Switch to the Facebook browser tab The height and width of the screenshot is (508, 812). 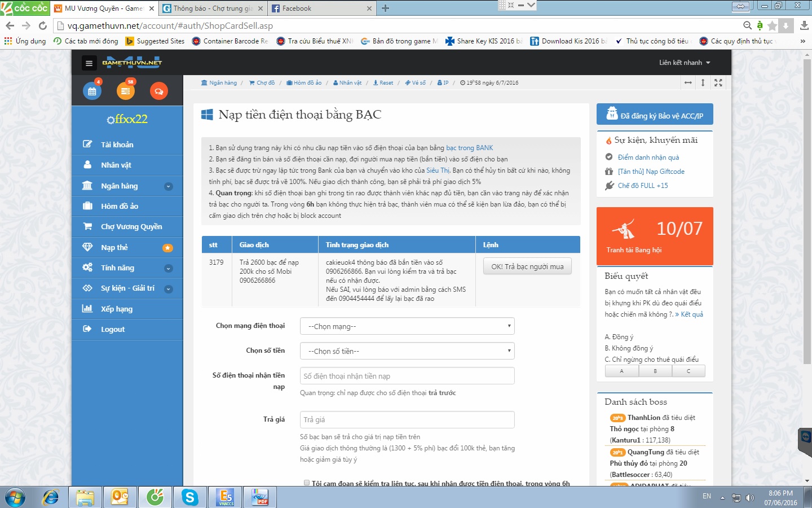coord(320,8)
